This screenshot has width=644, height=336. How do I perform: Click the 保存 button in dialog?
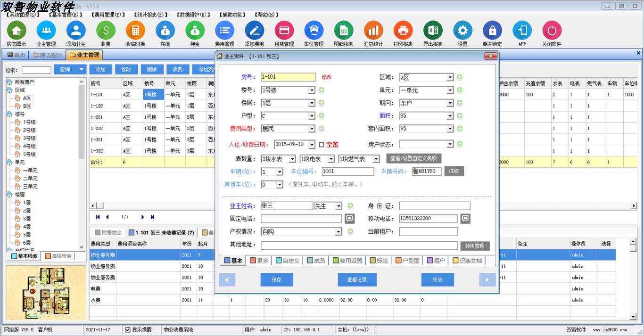point(277,279)
